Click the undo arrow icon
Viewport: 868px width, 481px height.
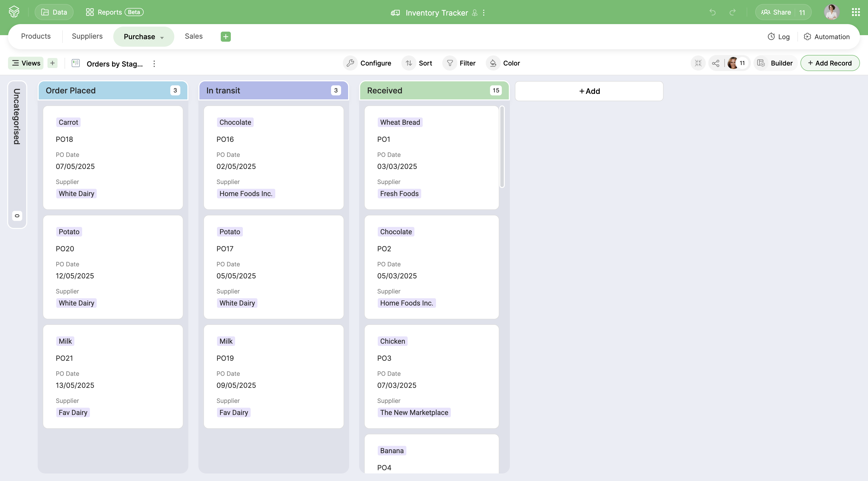712,12
